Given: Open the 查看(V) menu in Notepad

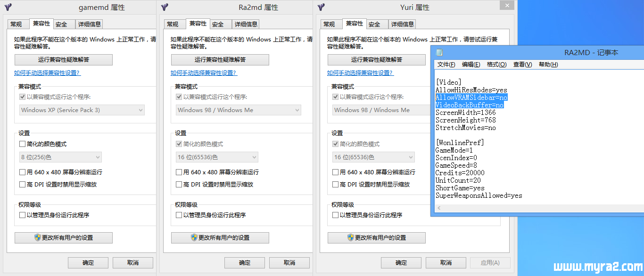Looking at the screenshot, I should pyautogui.click(x=522, y=65).
